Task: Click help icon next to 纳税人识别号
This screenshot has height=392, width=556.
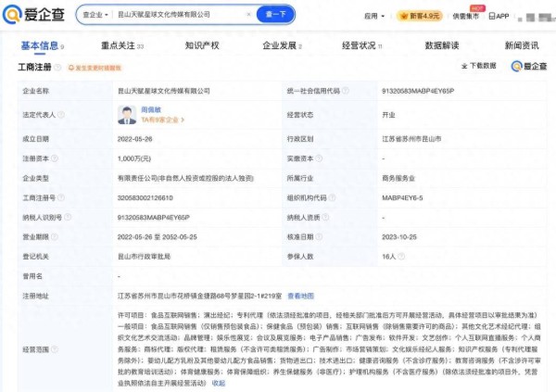Action: coord(68,217)
